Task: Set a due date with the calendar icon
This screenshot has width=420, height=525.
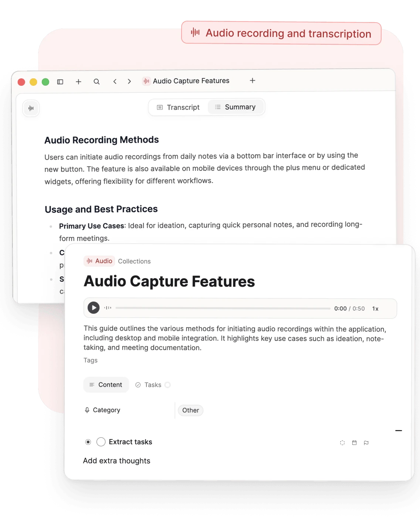Action: click(x=354, y=443)
